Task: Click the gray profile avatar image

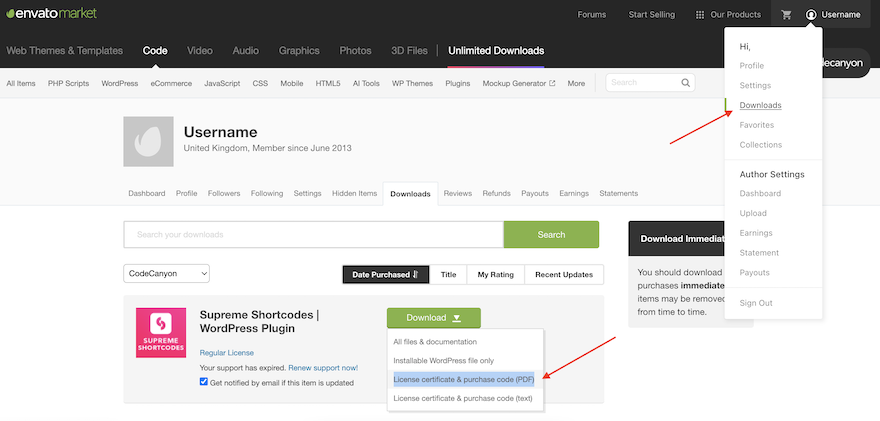Action: click(x=148, y=141)
